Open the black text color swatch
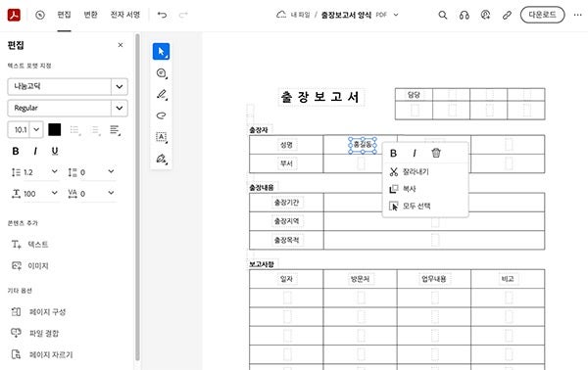This screenshot has height=370, width=588. coord(54,130)
